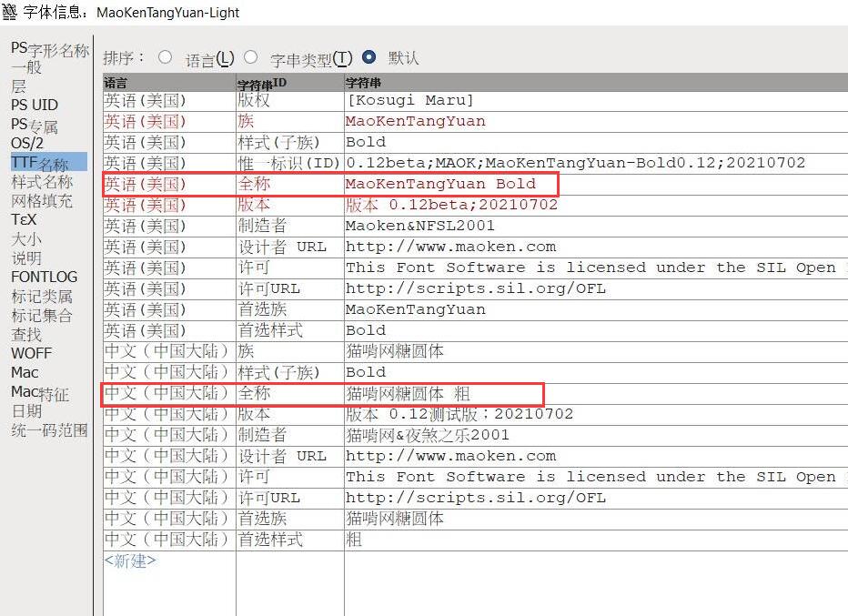Open the 样式名称 section

(42, 182)
